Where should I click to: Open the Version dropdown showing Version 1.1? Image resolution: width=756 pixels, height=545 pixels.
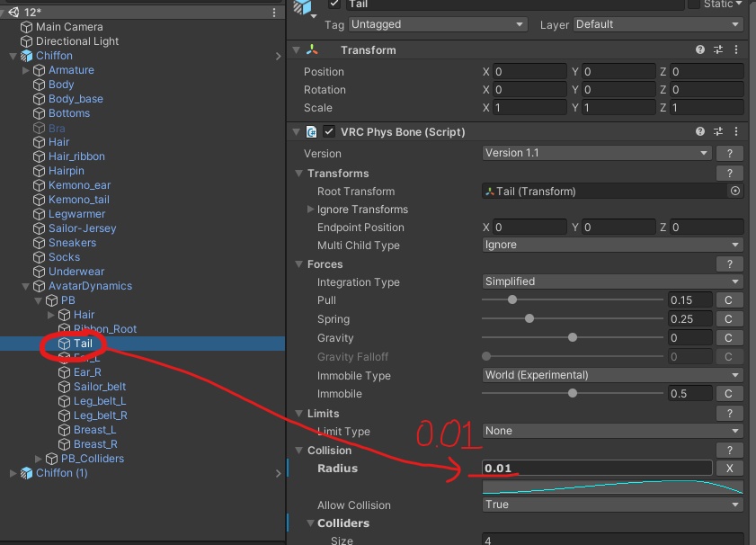tap(596, 153)
